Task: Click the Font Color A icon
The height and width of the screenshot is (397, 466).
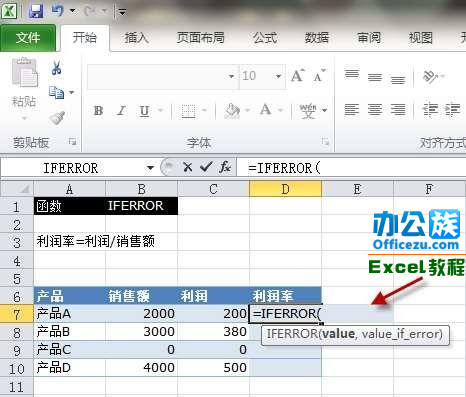Action: click(x=266, y=110)
